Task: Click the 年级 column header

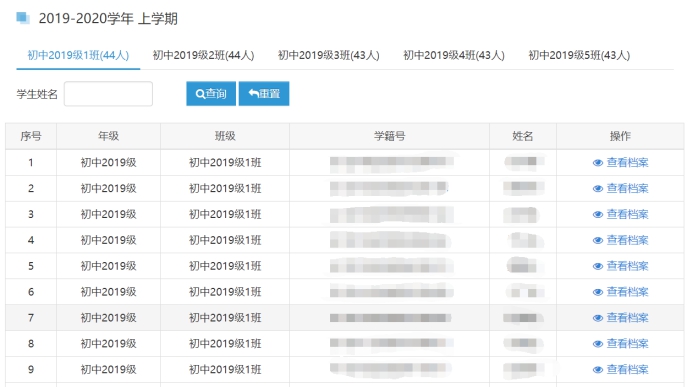Action: [109, 136]
